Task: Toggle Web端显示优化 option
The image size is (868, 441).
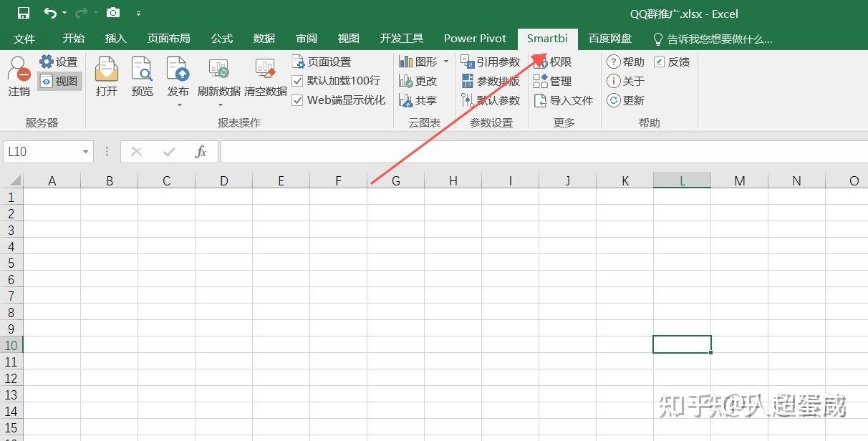Action: (297, 100)
